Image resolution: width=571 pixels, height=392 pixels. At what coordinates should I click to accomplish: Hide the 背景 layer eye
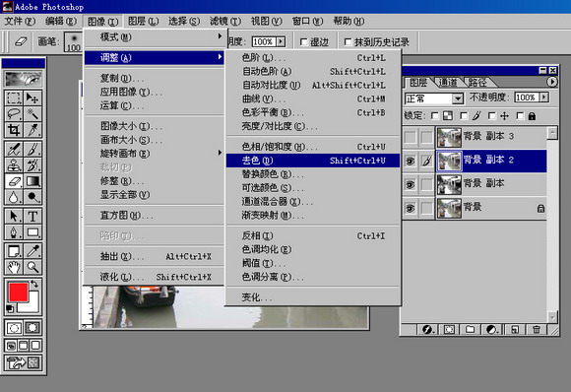pyautogui.click(x=411, y=208)
